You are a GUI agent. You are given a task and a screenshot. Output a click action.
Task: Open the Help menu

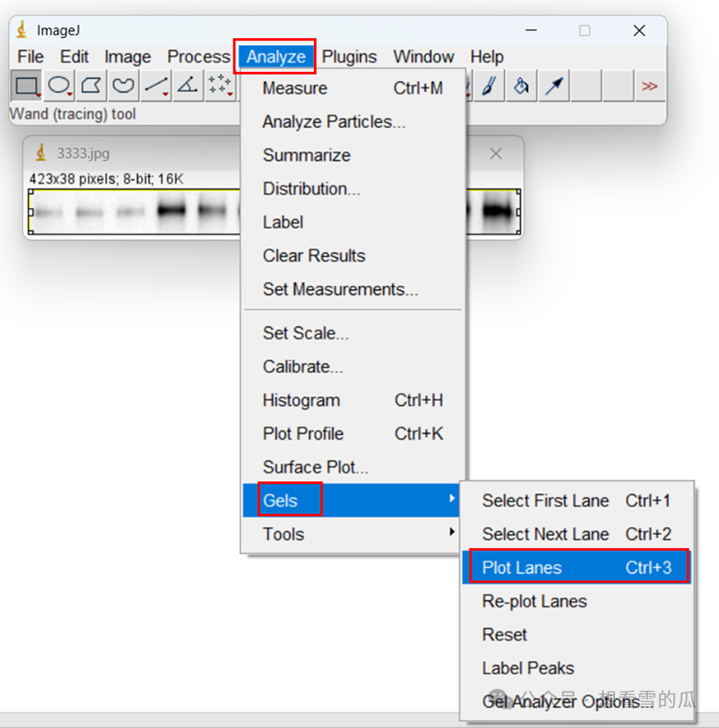coord(487,56)
